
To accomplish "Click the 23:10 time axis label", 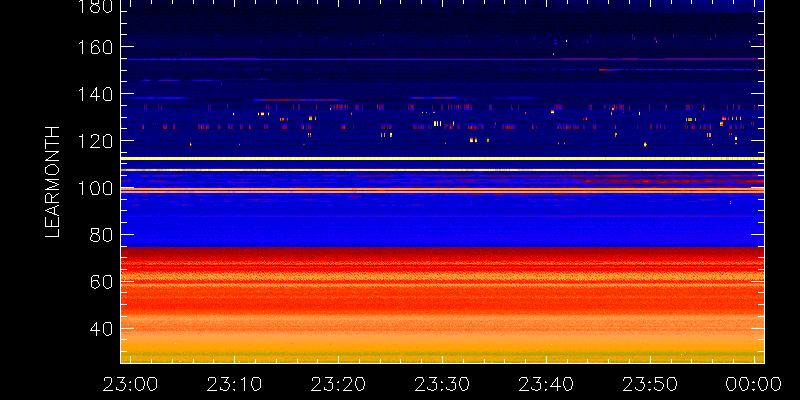I will click(x=235, y=384).
